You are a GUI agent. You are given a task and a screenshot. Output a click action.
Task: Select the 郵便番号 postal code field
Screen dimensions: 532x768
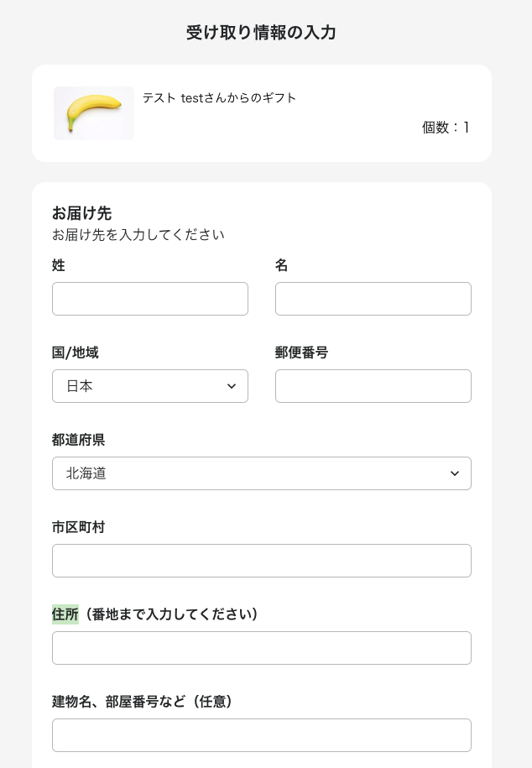(x=373, y=386)
